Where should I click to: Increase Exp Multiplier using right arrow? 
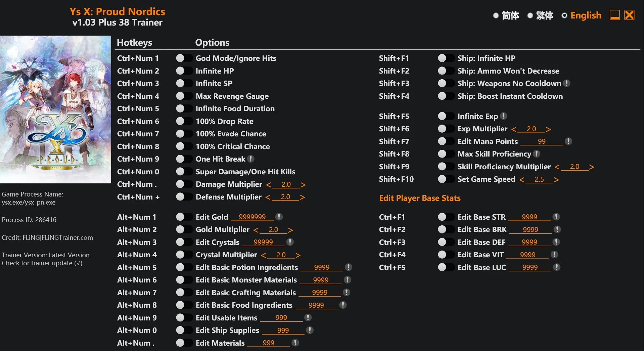tap(548, 129)
